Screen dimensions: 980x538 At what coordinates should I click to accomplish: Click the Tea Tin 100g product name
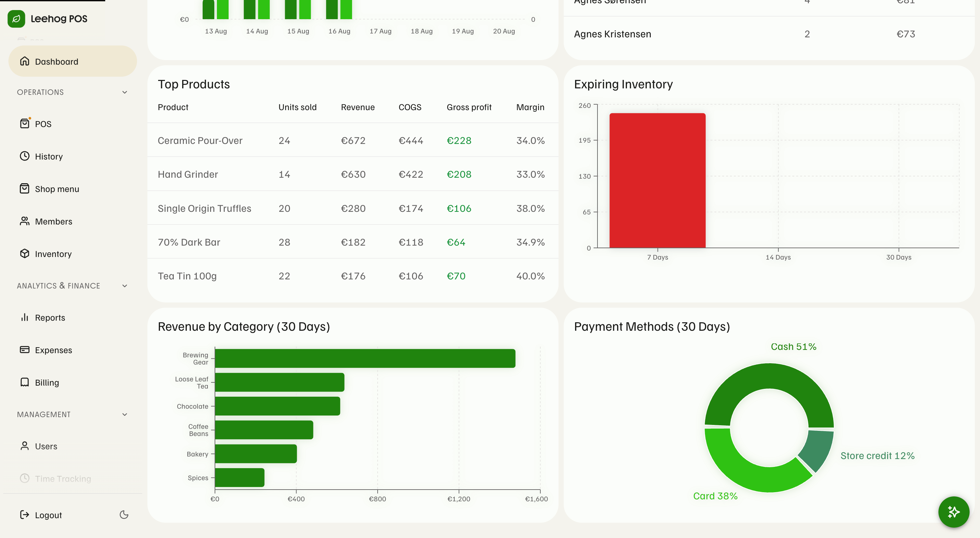click(x=187, y=276)
